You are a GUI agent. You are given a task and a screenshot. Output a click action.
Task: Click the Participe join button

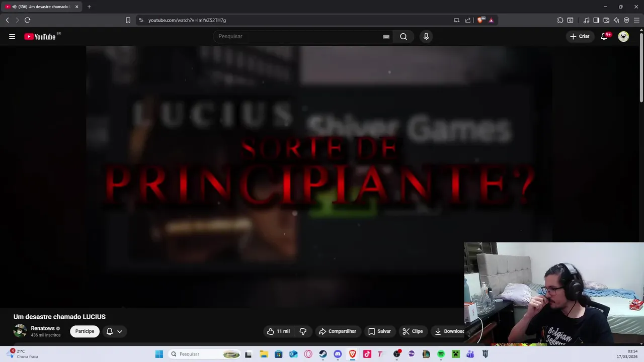click(x=85, y=331)
